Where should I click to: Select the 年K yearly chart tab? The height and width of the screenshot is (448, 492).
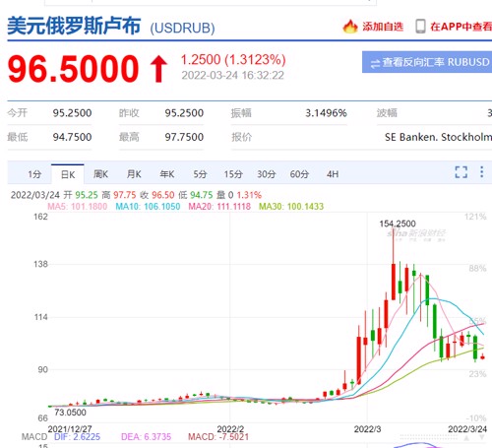pos(167,174)
